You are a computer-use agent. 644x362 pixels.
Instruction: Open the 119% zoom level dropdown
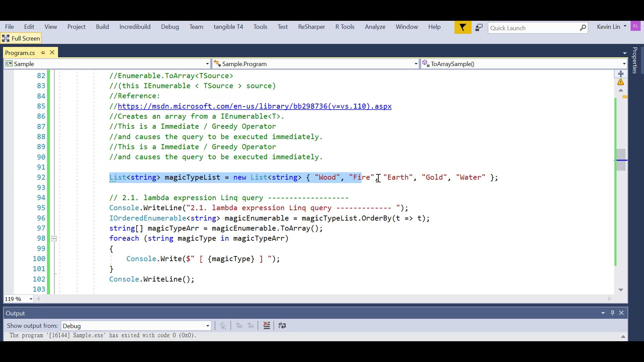(31, 299)
